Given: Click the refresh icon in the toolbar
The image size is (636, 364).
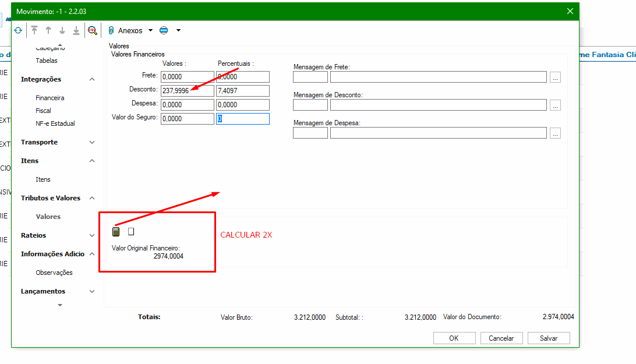Looking at the screenshot, I should click(x=19, y=30).
